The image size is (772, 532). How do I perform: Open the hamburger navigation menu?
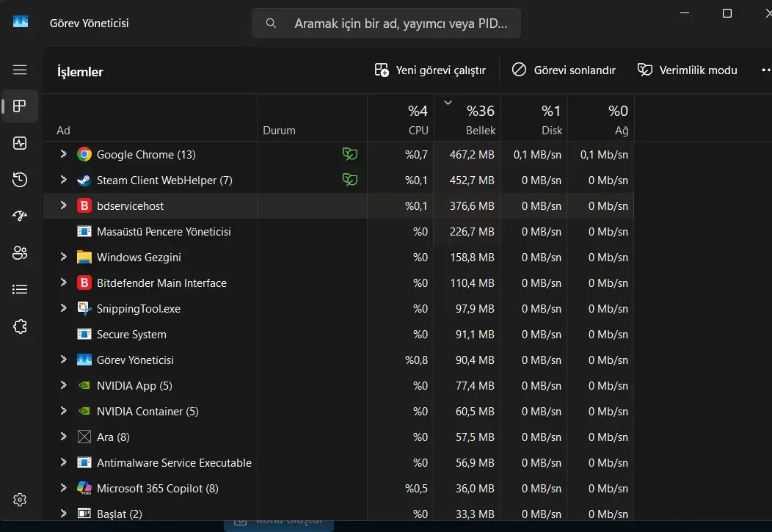[20, 70]
